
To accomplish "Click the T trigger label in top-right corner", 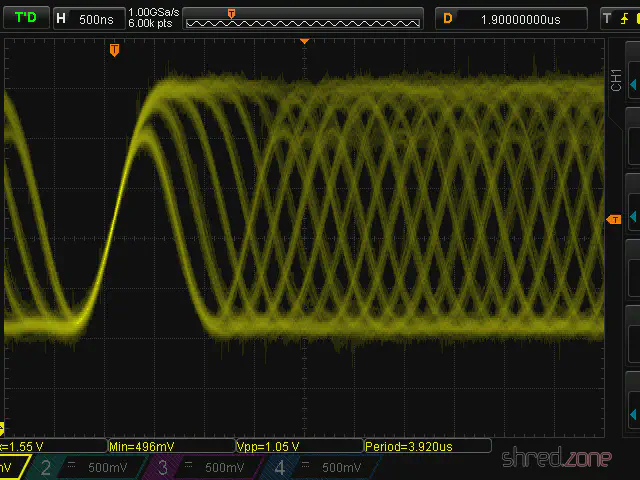I will 606,18.
